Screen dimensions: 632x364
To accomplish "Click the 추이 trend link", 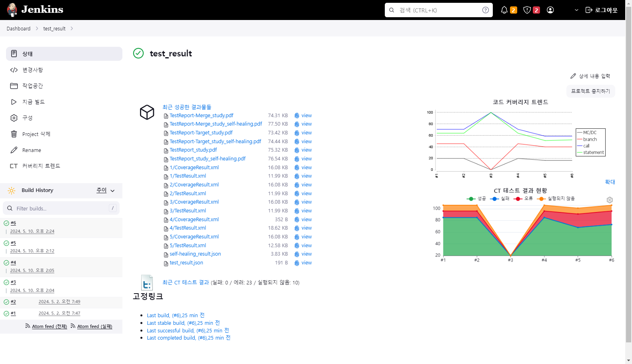I will [101, 190].
